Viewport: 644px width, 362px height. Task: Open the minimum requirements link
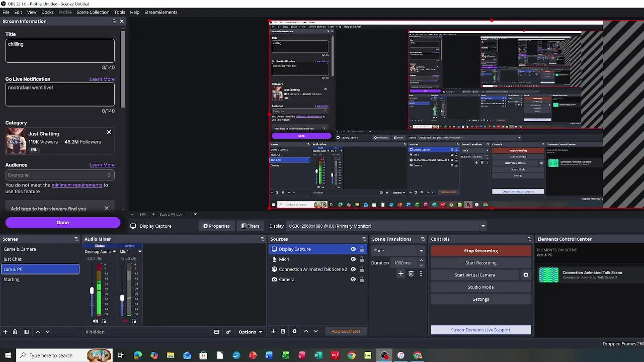(x=77, y=185)
